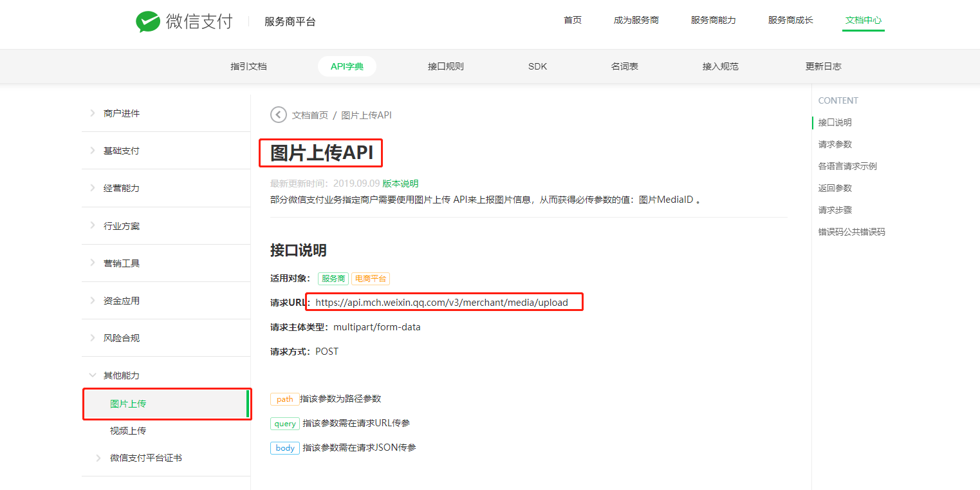The height and width of the screenshot is (490, 980).
Task: Click the 服务商 green tag
Action: click(333, 279)
